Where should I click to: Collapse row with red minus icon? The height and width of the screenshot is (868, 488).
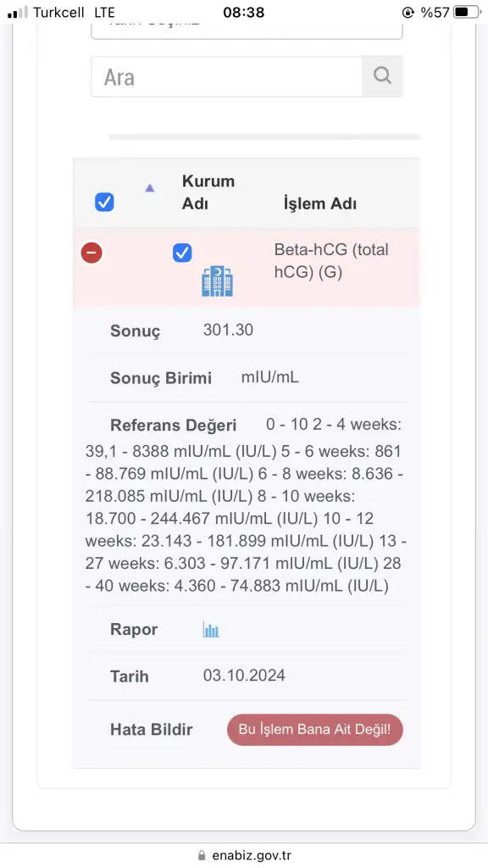[91, 253]
